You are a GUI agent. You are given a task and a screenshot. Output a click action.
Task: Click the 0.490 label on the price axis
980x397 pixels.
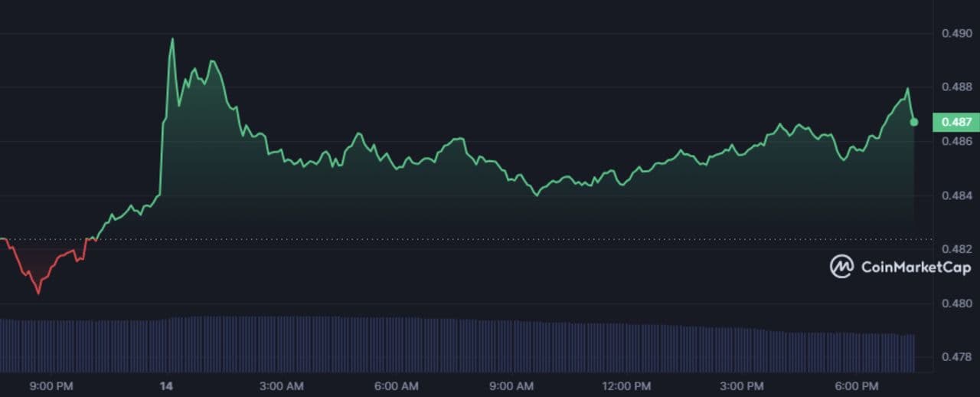955,33
